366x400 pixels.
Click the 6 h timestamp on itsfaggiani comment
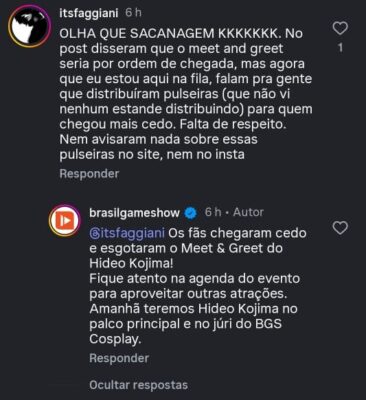[134, 13]
